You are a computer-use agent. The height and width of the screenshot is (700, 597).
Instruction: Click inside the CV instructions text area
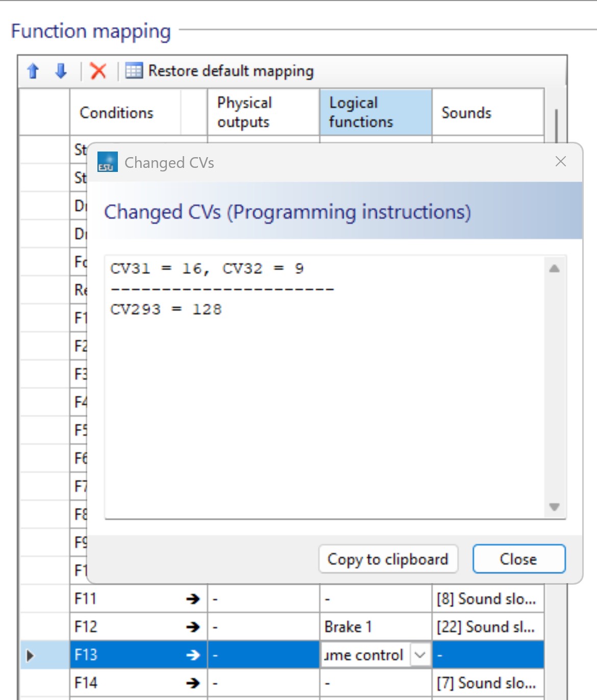coord(326,387)
